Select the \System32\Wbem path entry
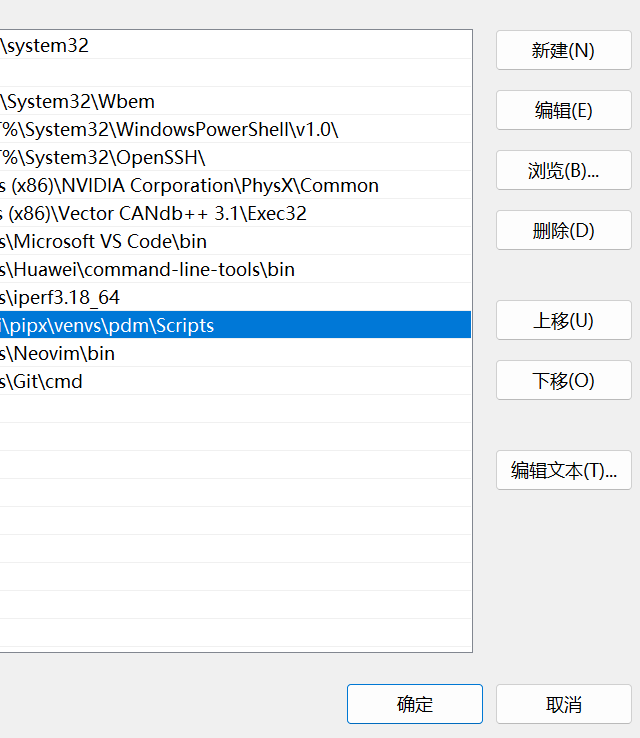640x738 pixels. [235, 101]
